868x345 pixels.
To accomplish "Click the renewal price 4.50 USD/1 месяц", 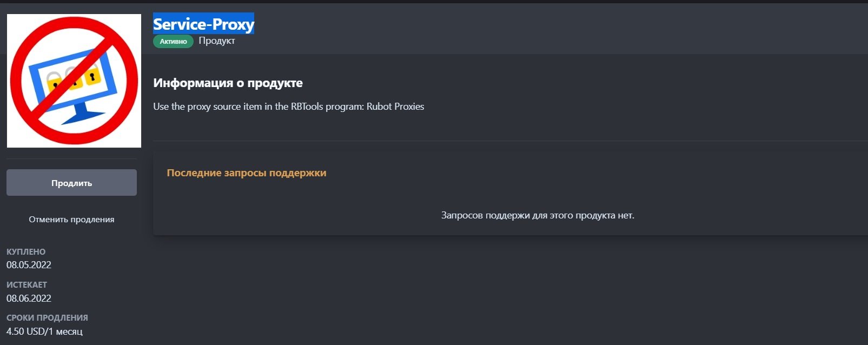I will tap(44, 331).
